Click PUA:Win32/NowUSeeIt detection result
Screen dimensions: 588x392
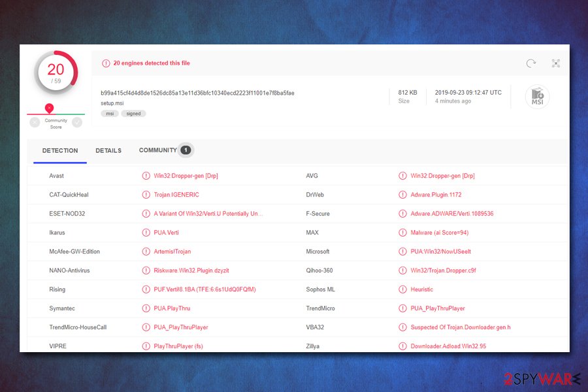(440, 252)
